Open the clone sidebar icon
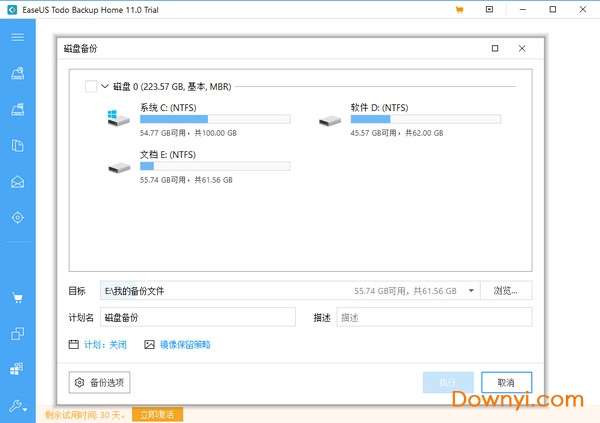The width and height of the screenshot is (600, 423). [x=18, y=333]
